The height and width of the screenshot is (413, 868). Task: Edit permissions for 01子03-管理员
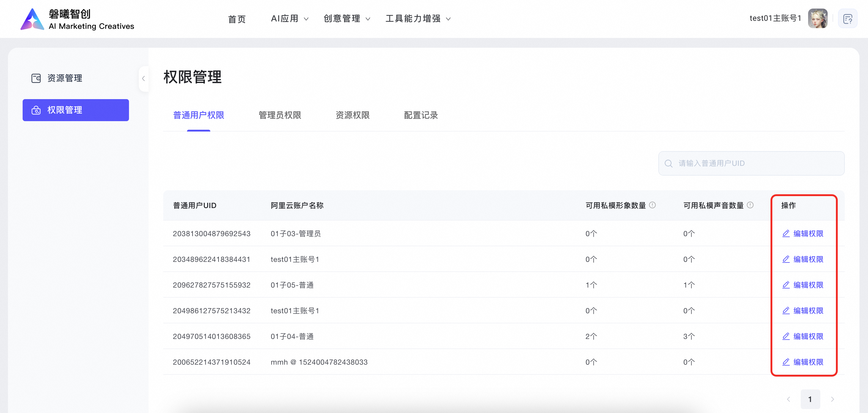[x=802, y=234]
